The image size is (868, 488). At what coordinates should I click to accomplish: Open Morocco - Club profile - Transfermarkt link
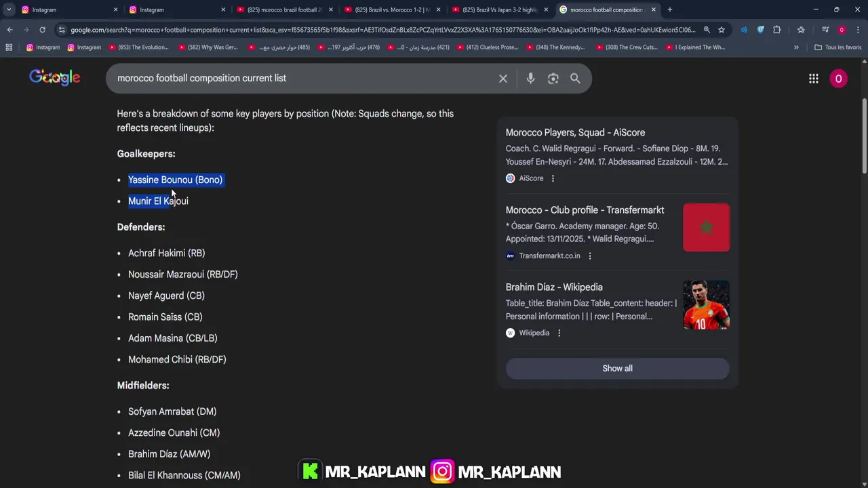(x=585, y=210)
